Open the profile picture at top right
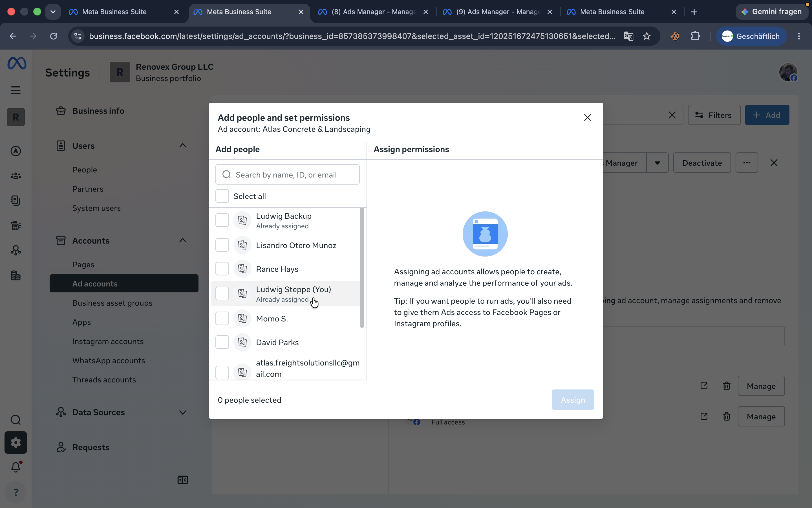 tap(788, 72)
